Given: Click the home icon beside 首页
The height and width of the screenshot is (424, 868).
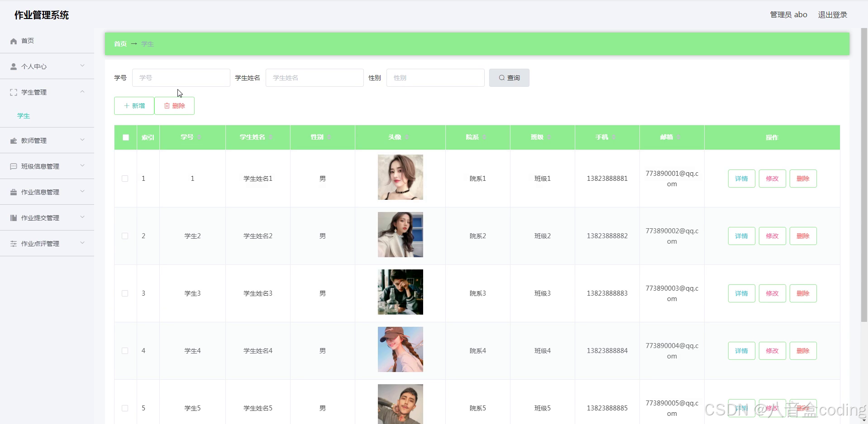Looking at the screenshot, I should pyautogui.click(x=14, y=41).
